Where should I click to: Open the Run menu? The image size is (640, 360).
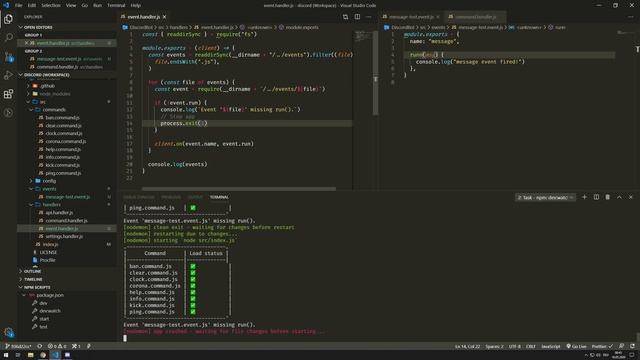pyautogui.click(x=98, y=5)
